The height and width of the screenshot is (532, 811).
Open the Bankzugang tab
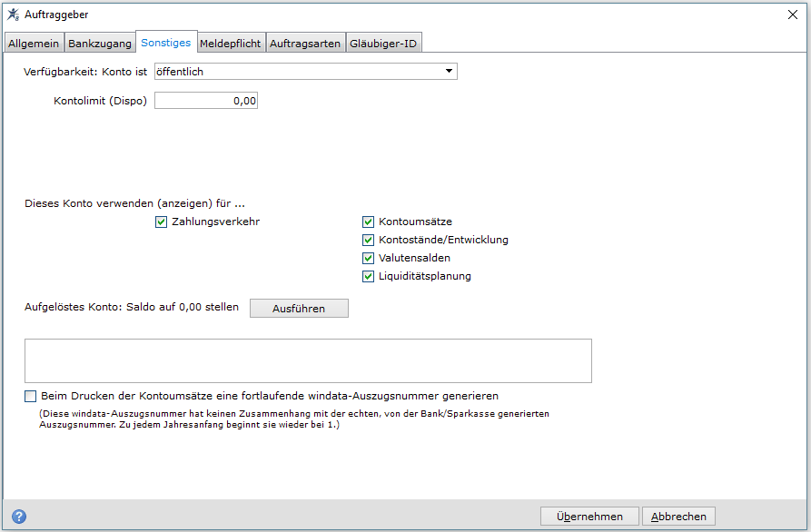100,44
